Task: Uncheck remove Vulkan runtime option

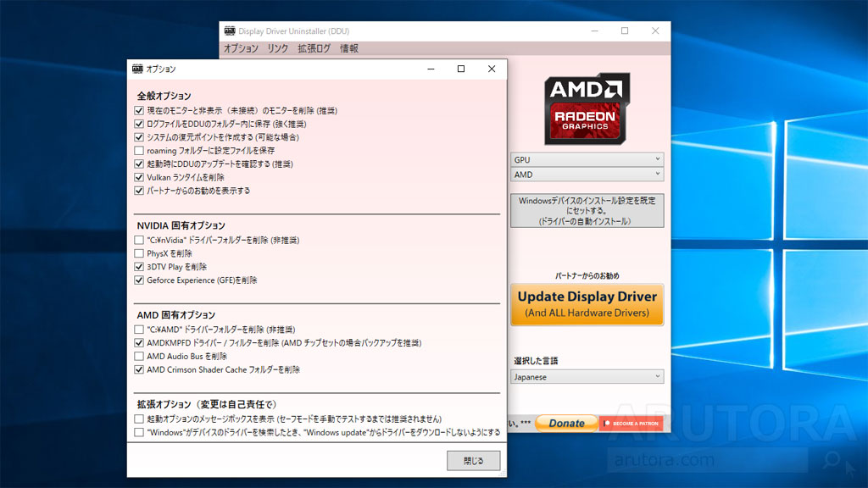Action: click(139, 177)
